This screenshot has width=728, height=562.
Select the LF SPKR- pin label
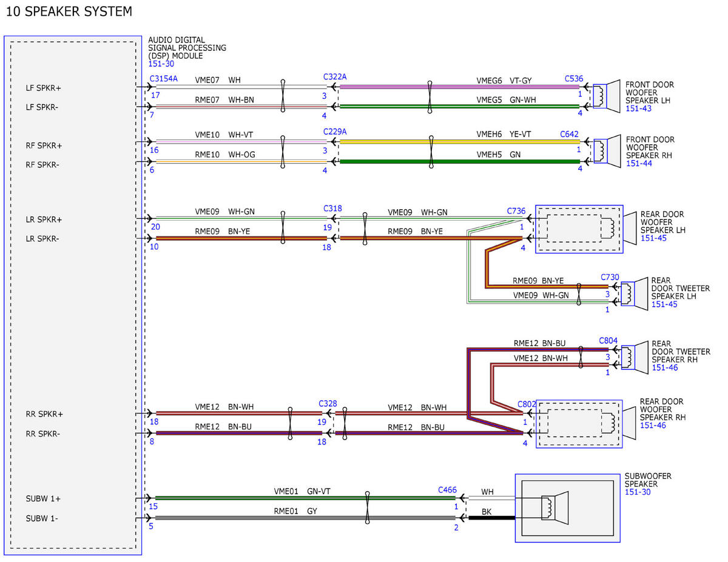coord(43,107)
